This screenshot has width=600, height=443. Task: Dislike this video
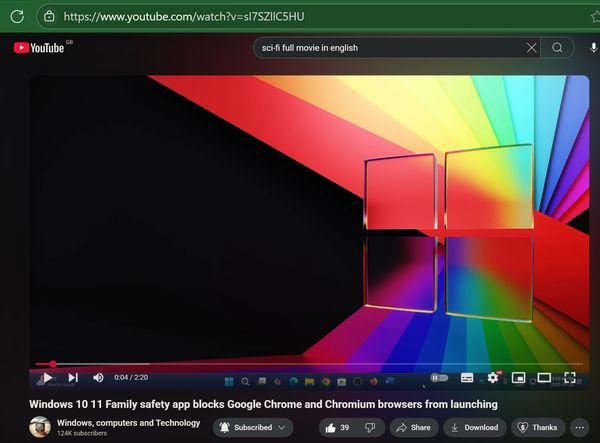pos(368,427)
